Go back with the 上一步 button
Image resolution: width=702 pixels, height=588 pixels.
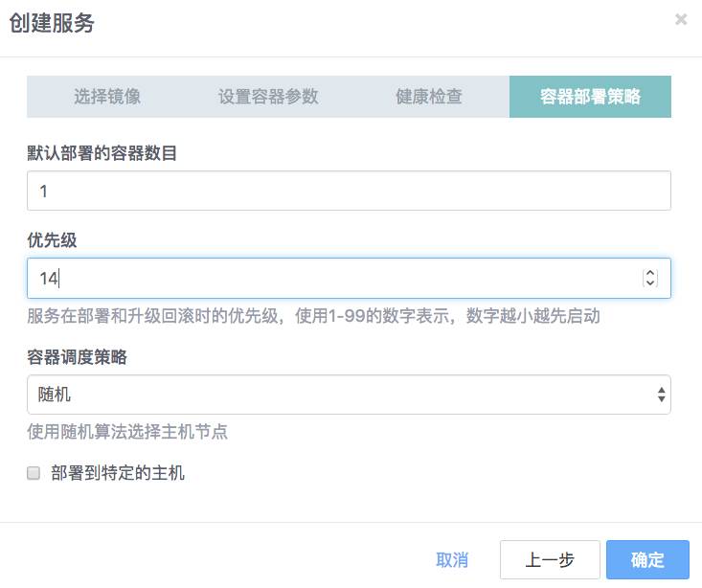pyautogui.click(x=550, y=560)
